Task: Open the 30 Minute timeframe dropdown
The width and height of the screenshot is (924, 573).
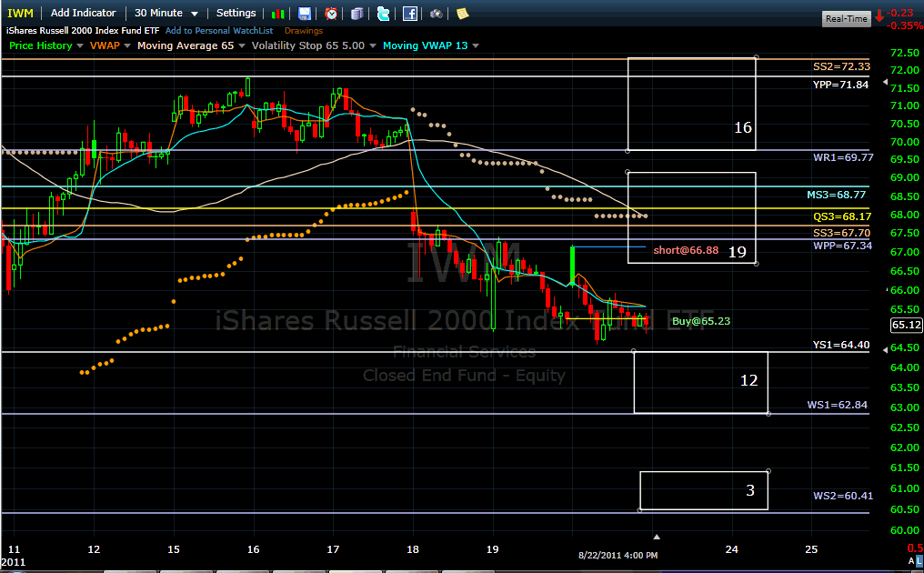Action: [x=166, y=13]
